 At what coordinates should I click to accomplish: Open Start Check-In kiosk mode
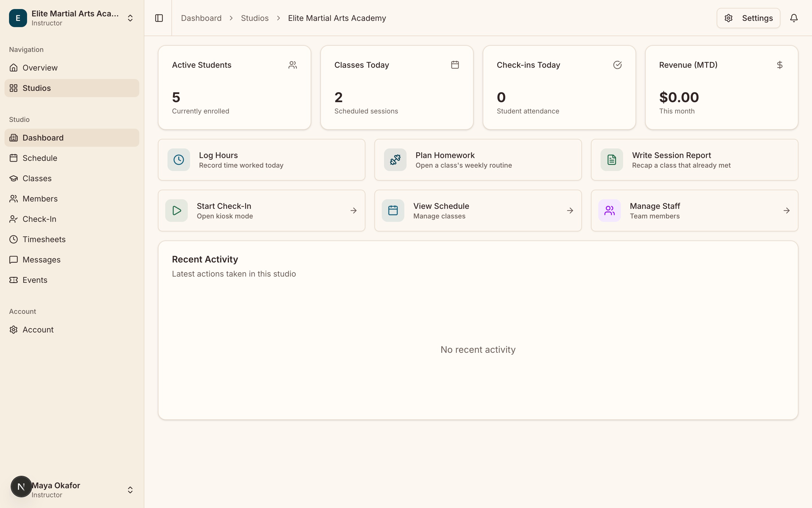coord(261,211)
